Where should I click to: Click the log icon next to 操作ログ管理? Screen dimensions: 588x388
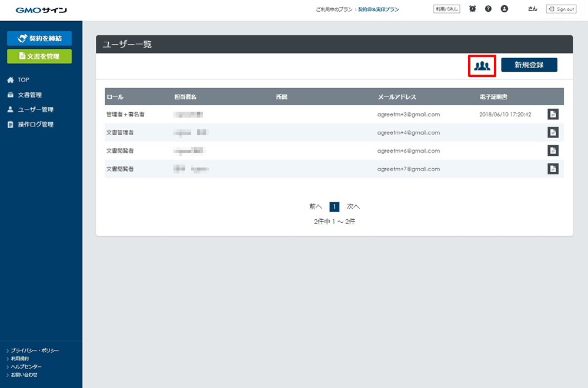click(11, 125)
